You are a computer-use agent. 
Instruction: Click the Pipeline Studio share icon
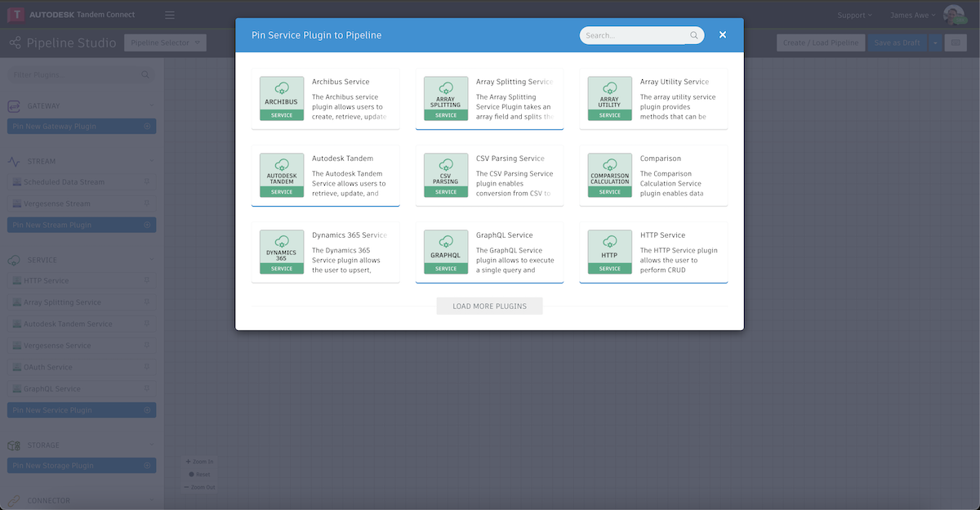coord(15,42)
